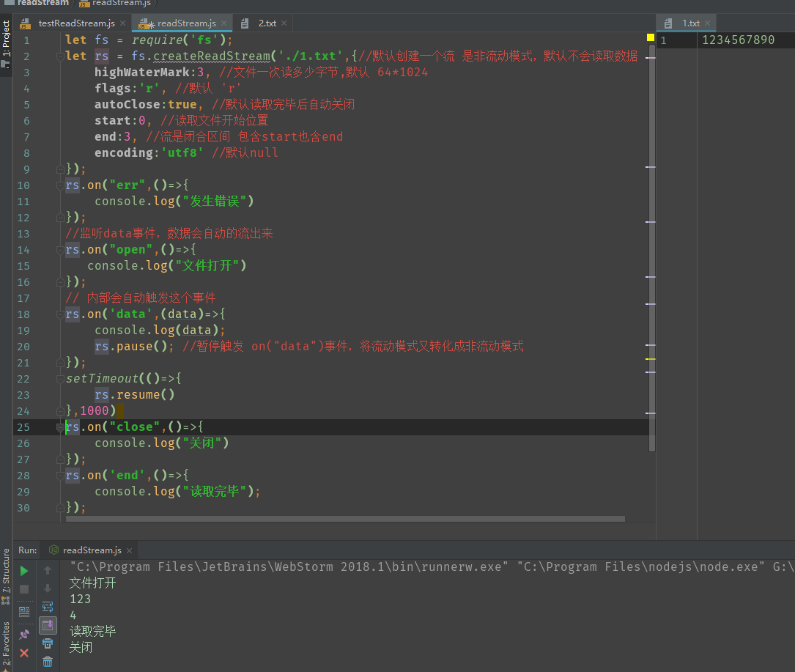795x672 pixels.
Task: Open the 7: Structure tool window
Action: (6, 576)
